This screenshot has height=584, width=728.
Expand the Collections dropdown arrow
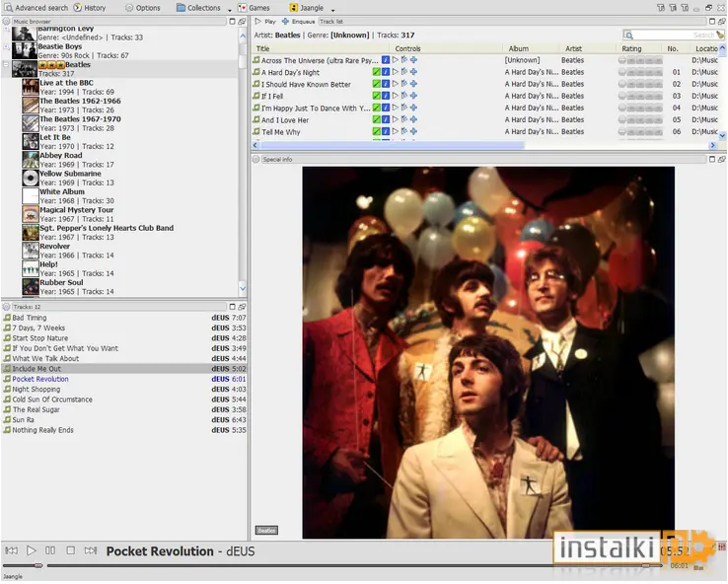pos(230,10)
